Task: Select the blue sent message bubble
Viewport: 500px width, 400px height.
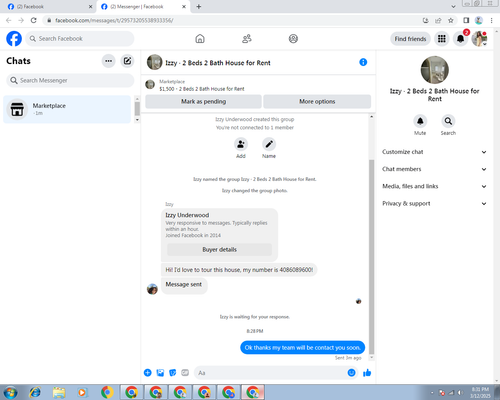Action: 302,347
